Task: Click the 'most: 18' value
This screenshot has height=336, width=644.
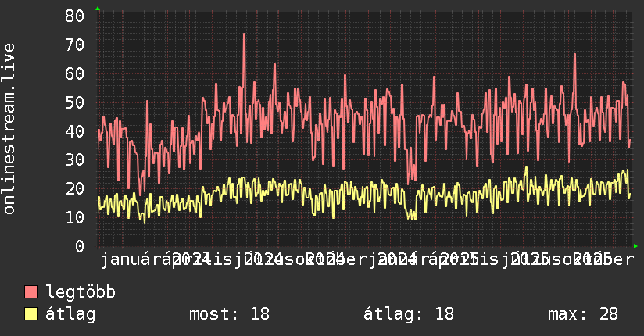Action: (229, 314)
